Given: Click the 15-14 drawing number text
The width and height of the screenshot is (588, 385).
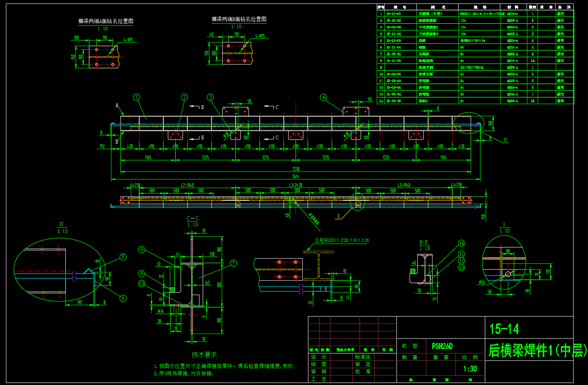Looking at the screenshot, I should click(x=504, y=329).
